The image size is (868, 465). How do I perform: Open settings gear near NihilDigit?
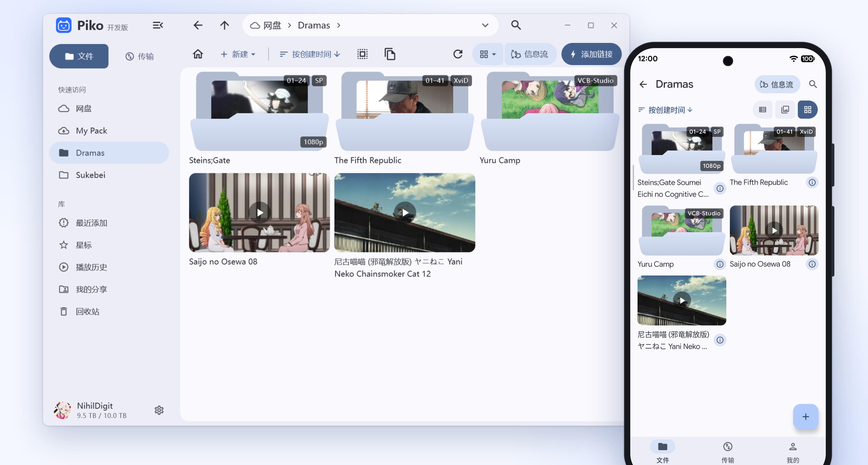pyautogui.click(x=159, y=410)
